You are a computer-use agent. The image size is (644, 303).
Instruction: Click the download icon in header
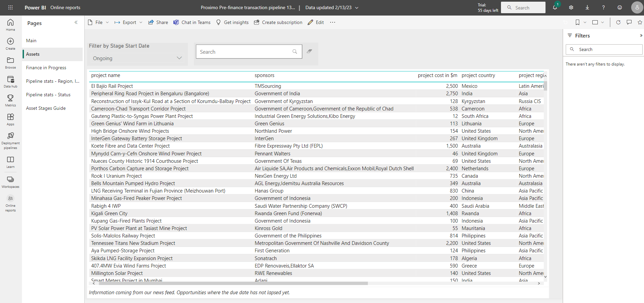click(587, 7)
